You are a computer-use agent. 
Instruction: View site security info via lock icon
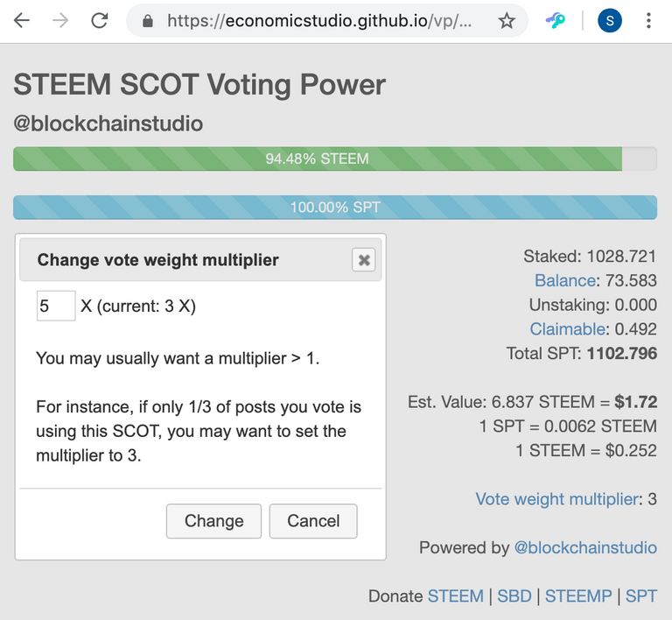point(147,21)
